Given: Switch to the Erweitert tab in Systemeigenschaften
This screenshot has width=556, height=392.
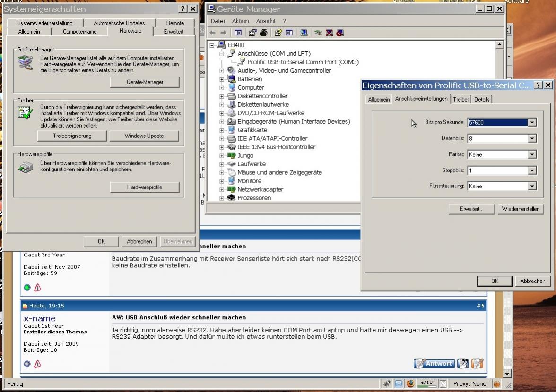Looking at the screenshot, I should click(x=174, y=32).
